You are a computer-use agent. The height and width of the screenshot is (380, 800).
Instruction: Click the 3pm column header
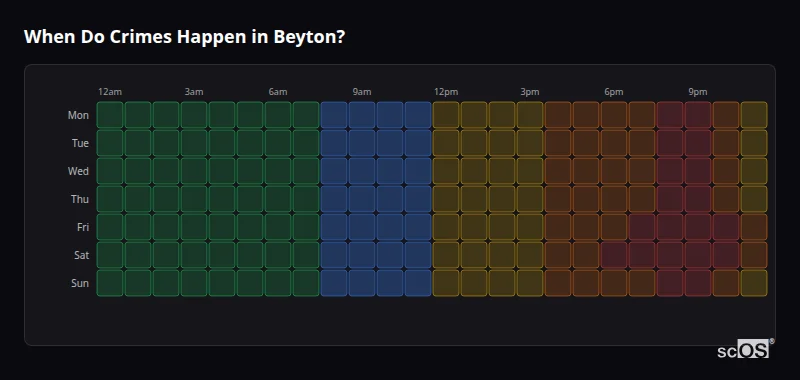pyautogui.click(x=530, y=92)
